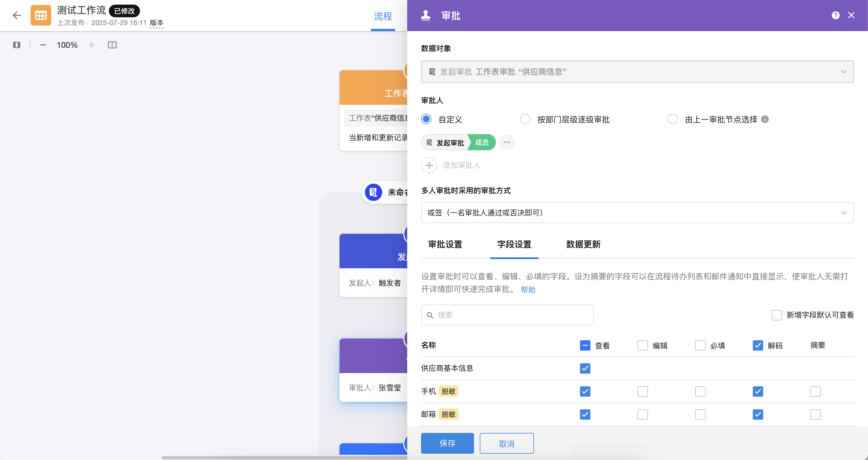Click the 发起审批 成员 approver tag
Image resolution: width=868 pixels, height=460 pixels.
pos(458,142)
